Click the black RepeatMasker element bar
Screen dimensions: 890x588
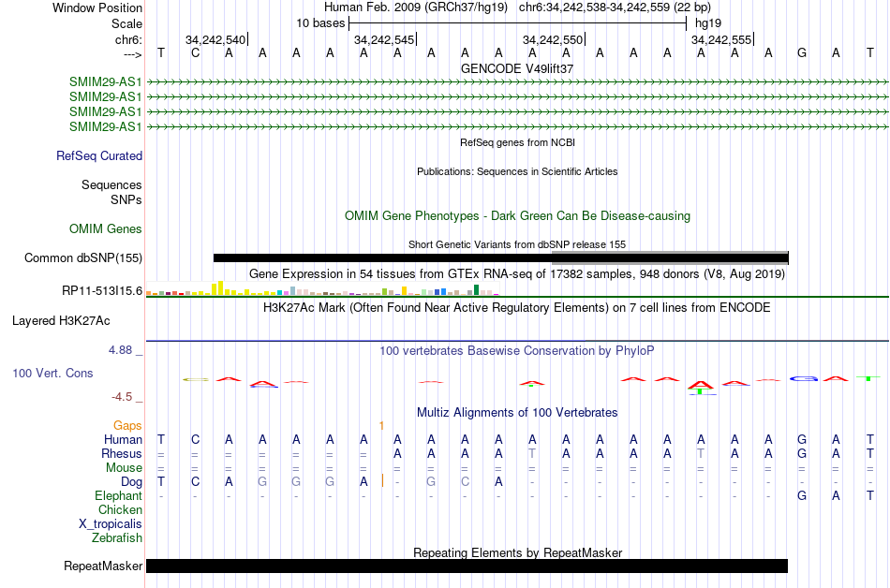click(x=467, y=566)
